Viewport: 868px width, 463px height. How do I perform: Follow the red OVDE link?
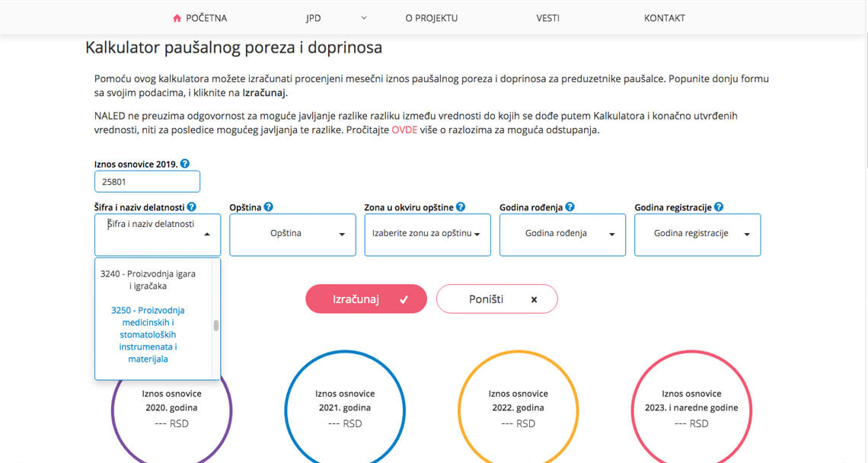(x=404, y=130)
